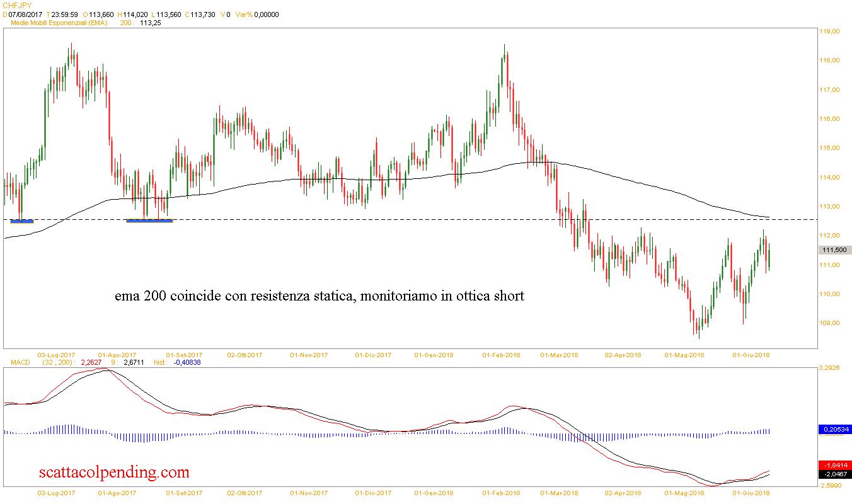Image resolution: width=852 pixels, height=504 pixels.
Task: Click the red MACD value tag -1,8414
Action: [x=834, y=464]
